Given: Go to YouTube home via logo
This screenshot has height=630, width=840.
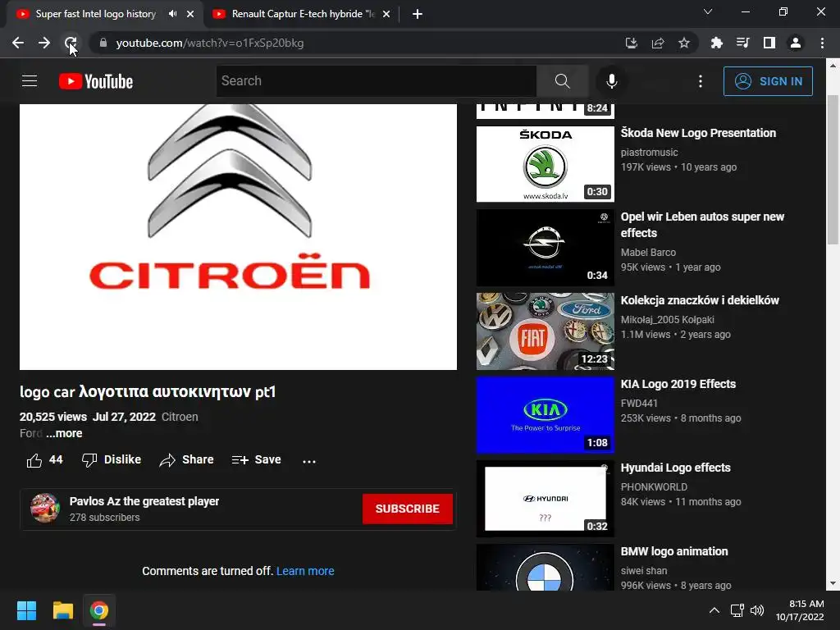Looking at the screenshot, I should (96, 81).
